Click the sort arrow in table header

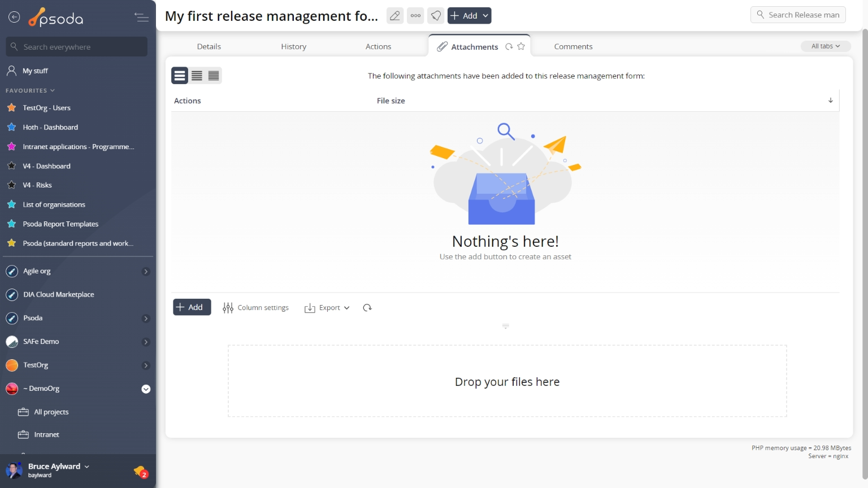coord(831,101)
